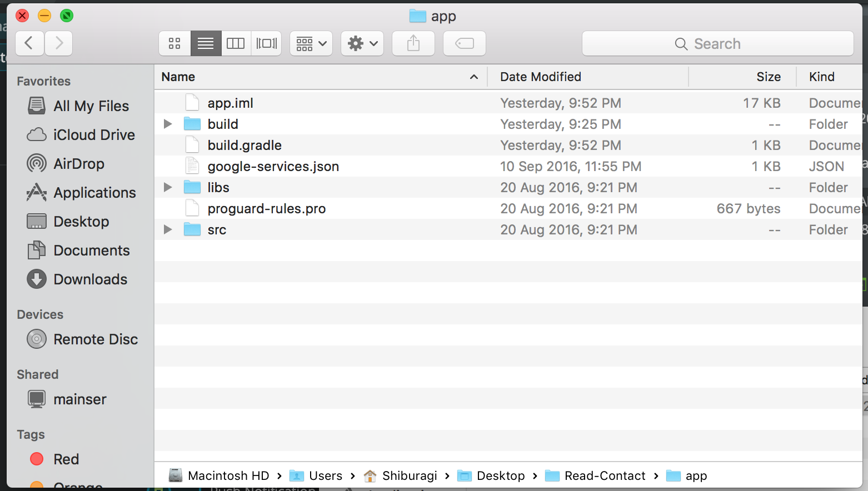868x491 pixels.
Task: Expand the src folder disclosure triangle
Action: 167,229
